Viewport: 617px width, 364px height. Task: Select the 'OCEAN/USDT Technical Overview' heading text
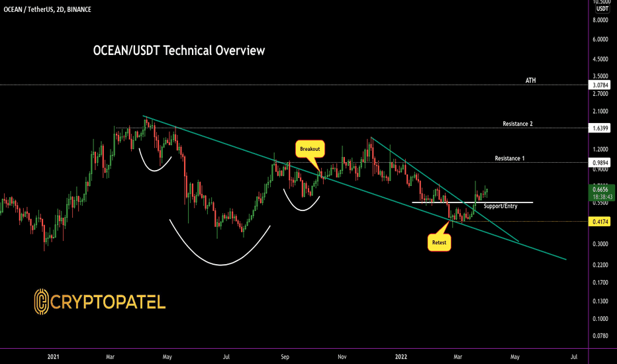[x=179, y=50]
